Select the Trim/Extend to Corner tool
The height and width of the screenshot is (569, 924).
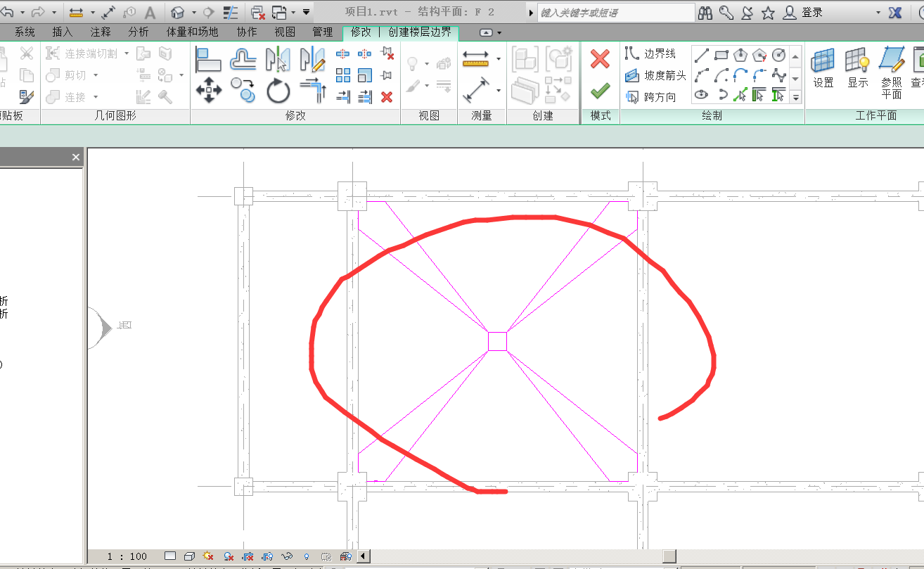[314, 91]
